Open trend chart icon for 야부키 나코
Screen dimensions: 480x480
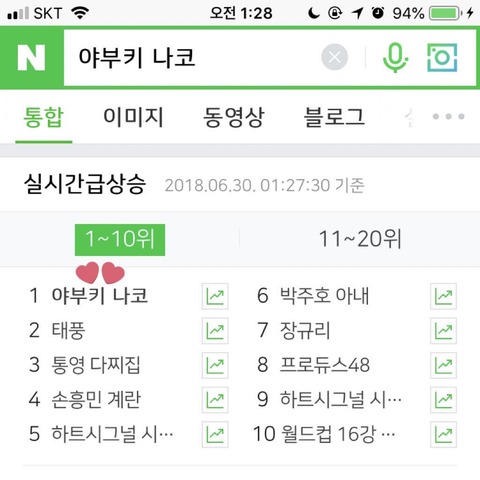coord(215,296)
